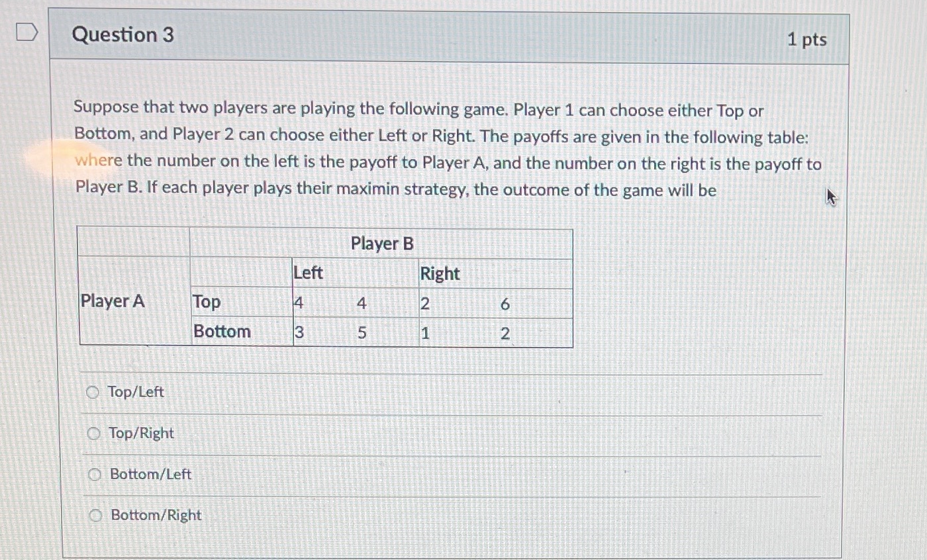The image size is (927, 560).
Task: Click the payoff value 6 in the Top/Right cell
Action: tap(505, 304)
